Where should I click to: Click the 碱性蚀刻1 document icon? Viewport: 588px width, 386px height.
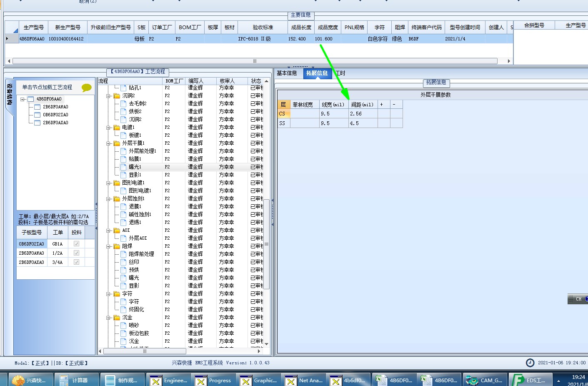pos(123,214)
